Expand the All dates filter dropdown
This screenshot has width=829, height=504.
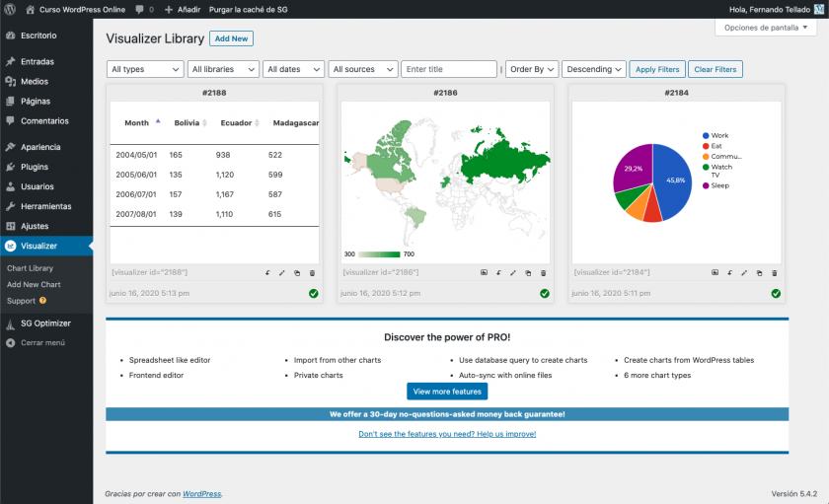[294, 69]
